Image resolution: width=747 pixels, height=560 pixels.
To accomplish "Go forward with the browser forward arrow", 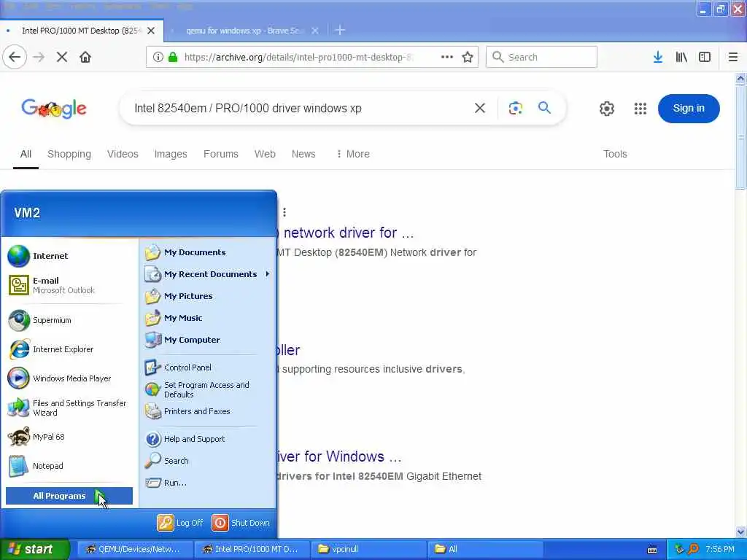I will pyautogui.click(x=39, y=57).
